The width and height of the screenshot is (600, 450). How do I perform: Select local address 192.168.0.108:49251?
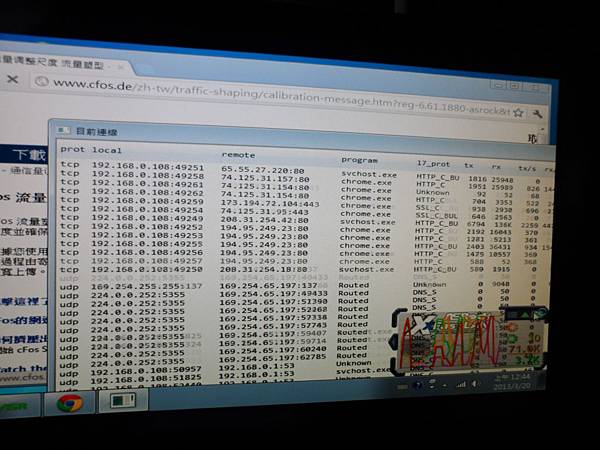click(x=148, y=166)
